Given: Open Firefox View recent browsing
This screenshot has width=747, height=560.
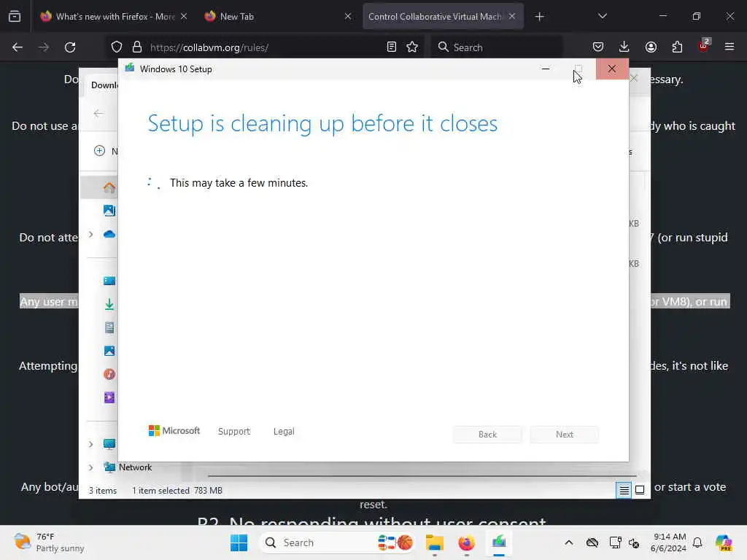Looking at the screenshot, I should pos(15,17).
